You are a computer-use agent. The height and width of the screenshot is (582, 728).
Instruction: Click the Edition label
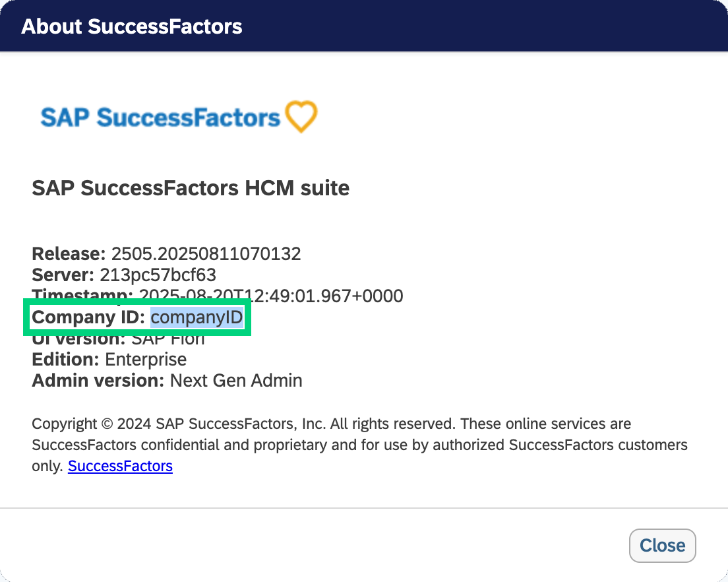(x=66, y=360)
